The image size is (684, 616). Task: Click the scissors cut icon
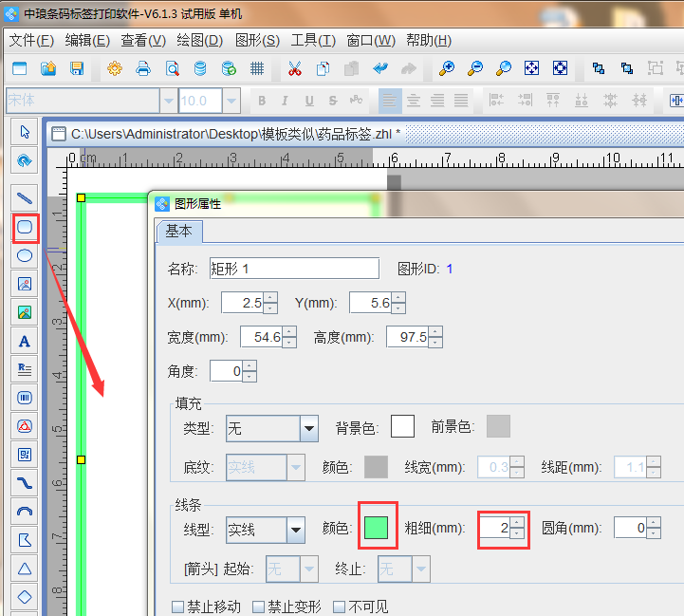tap(295, 68)
